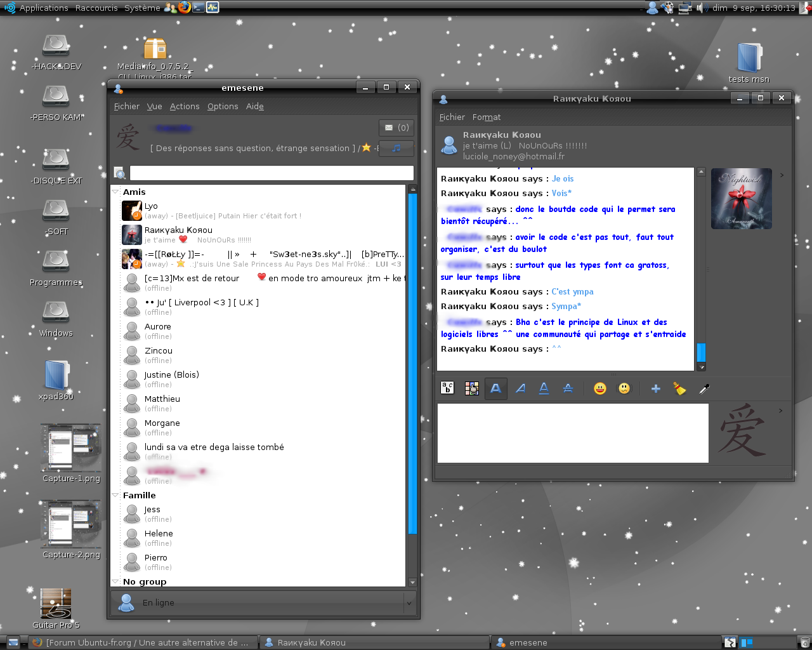Collapse the Famille contact group
The height and width of the screenshot is (650, 812).
(115, 495)
